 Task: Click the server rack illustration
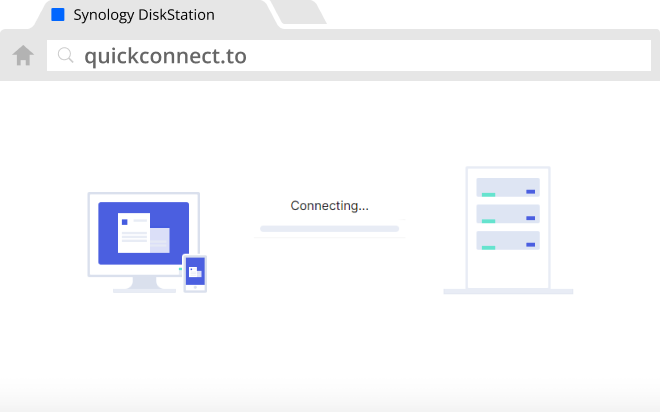(x=508, y=230)
